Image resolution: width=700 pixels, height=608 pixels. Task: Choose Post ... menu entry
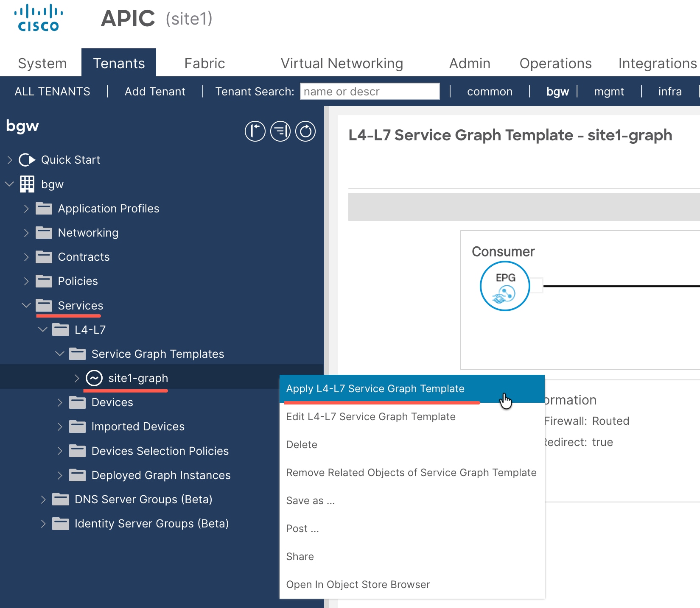pos(412,529)
